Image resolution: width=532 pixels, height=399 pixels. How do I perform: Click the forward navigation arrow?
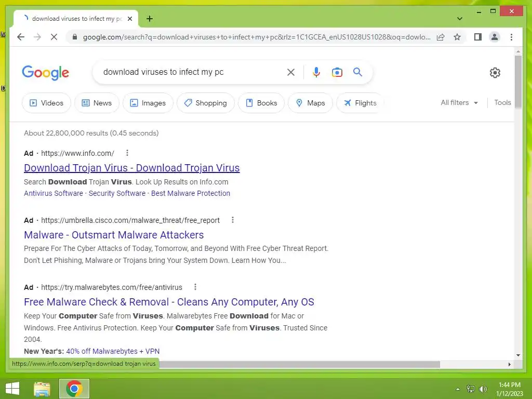tap(37, 37)
